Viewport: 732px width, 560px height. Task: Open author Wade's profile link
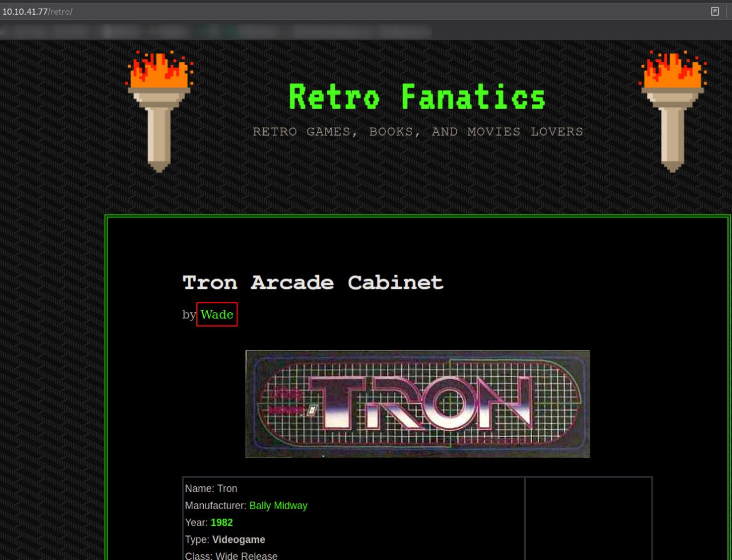click(x=217, y=314)
